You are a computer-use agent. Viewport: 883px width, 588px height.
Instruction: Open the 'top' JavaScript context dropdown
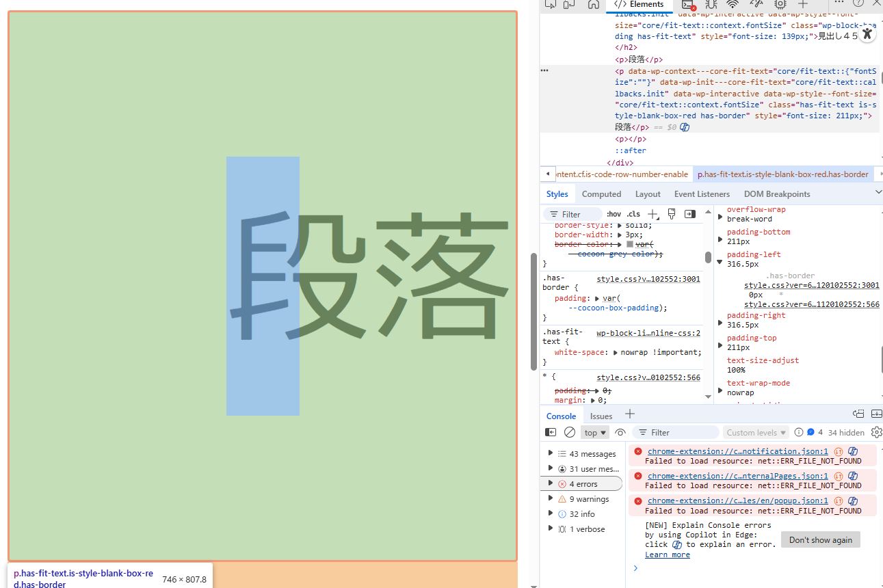[x=594, y=432]
